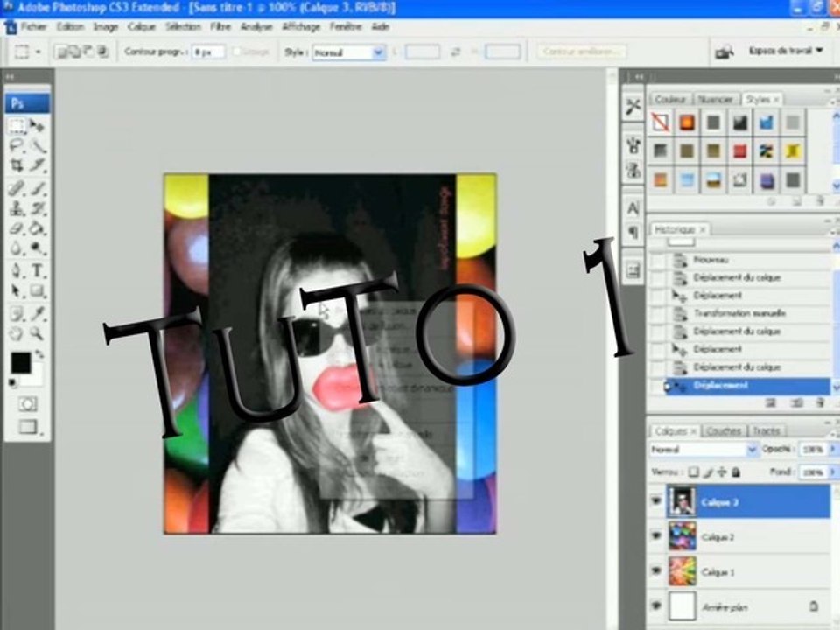
Task: Expand the layer blend mode Normal dropdown
Action: click(x=703, y=450)
